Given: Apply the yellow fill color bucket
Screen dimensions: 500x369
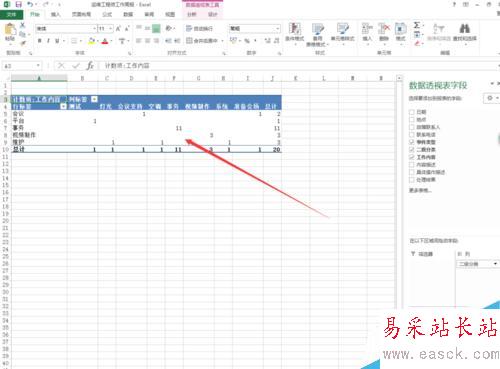Looking at the screenshot, I should 91,41.
